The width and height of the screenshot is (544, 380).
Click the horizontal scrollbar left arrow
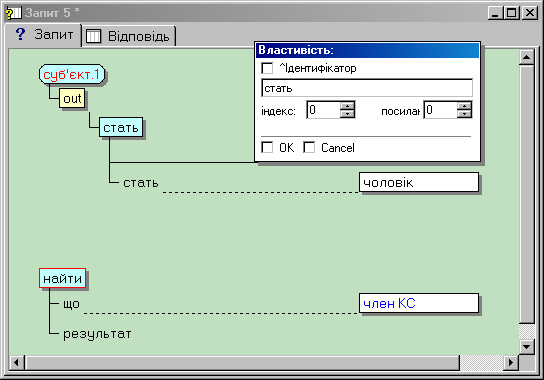pyautogui.click(x=16, y=363)
